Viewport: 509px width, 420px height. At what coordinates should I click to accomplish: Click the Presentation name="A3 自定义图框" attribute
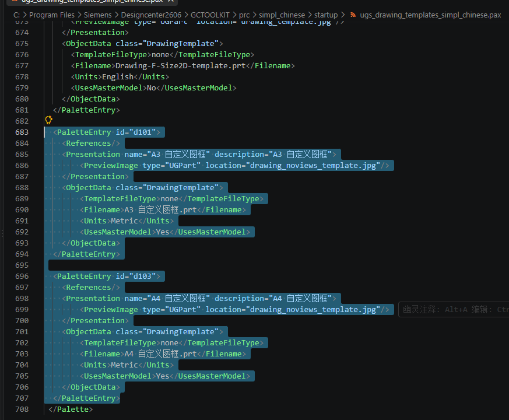tap(167, 155)
